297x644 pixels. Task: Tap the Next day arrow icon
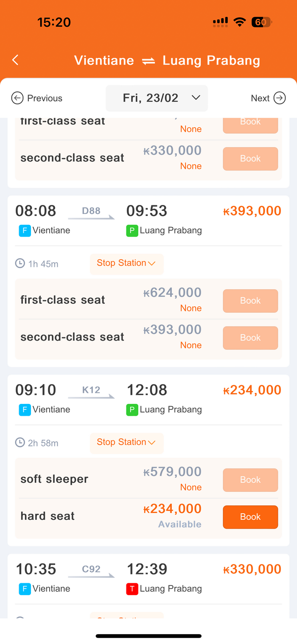click(280, 98)
